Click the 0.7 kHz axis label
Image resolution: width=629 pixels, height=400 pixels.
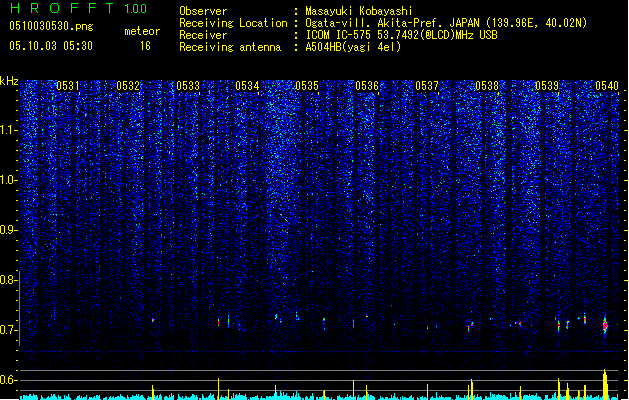pyautogui.click(x=8, y=330)
